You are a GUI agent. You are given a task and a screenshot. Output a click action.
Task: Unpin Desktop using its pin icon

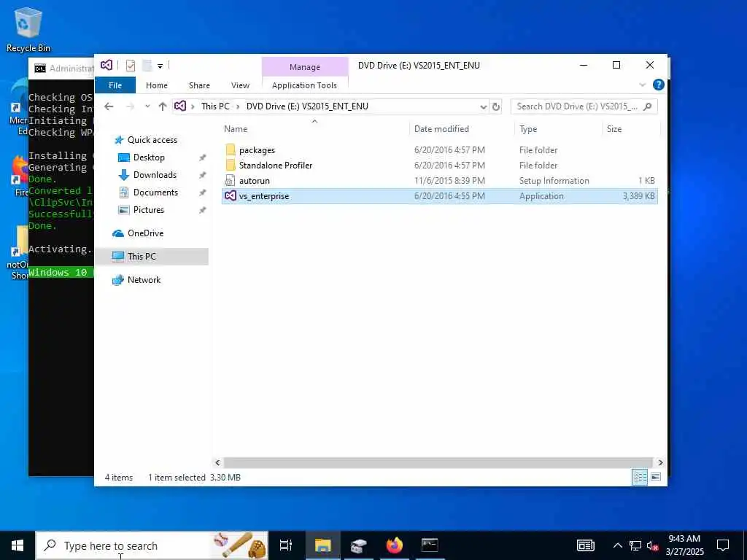click(x=203, y=157)
